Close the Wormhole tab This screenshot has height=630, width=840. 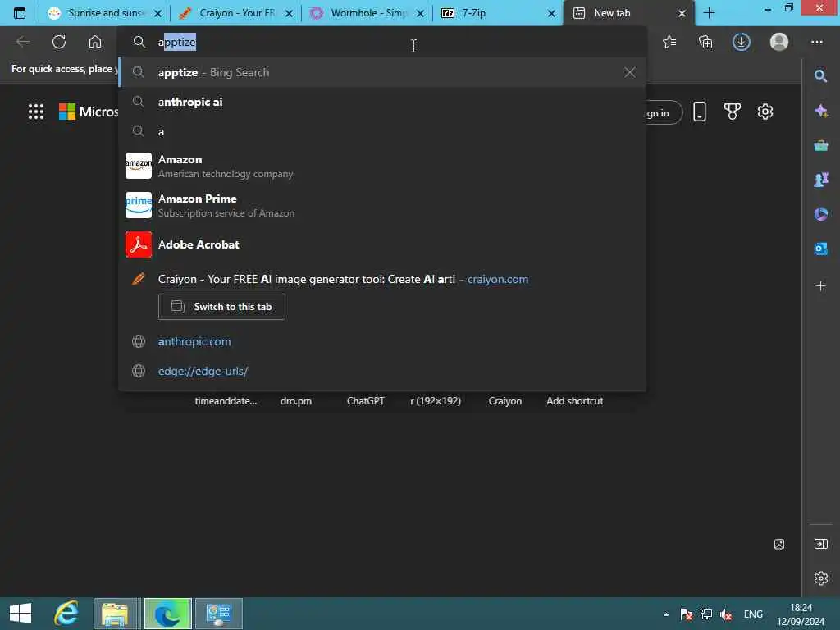(x=420, y=13)
